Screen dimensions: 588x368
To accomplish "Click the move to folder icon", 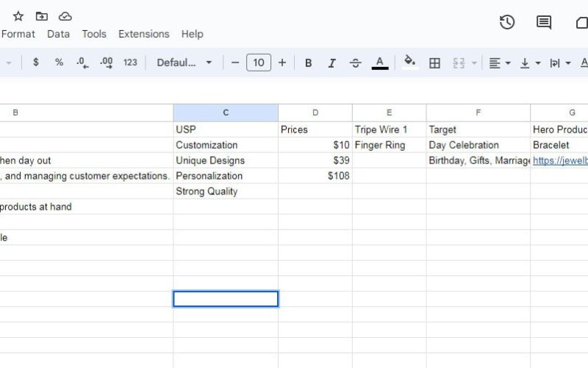I will coord(42,16).
